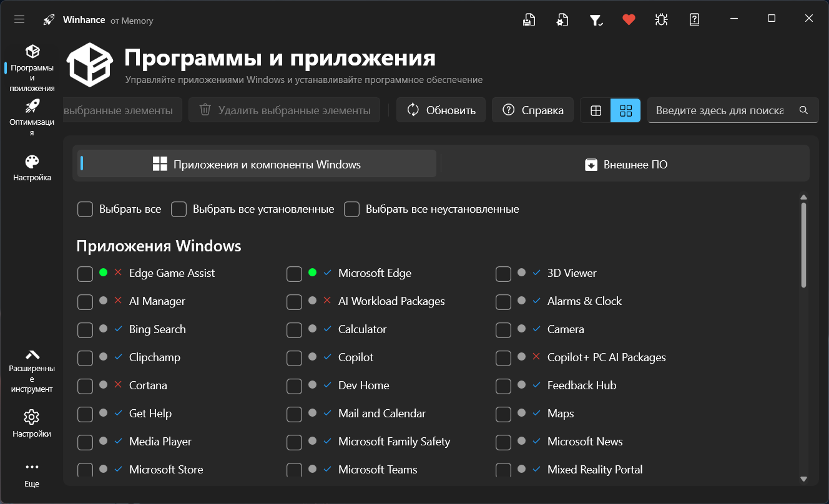Check Выбрать все неустановленные checkbox

coord(352,209)
